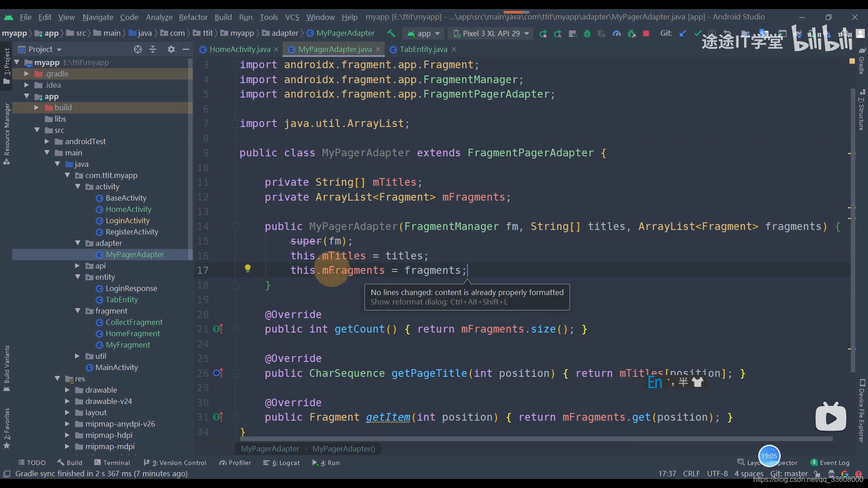Expand the folded getPageTitle method at line 26
This screenshot has height=488, width=868.
click(x=235, y=373)
